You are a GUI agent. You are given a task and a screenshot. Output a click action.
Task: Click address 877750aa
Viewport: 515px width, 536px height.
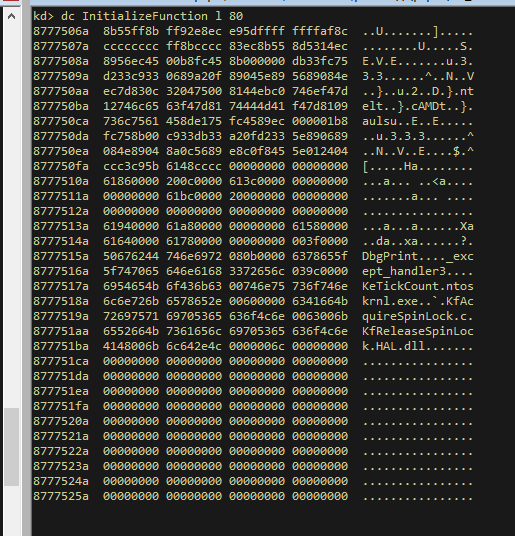pos(61,91)
